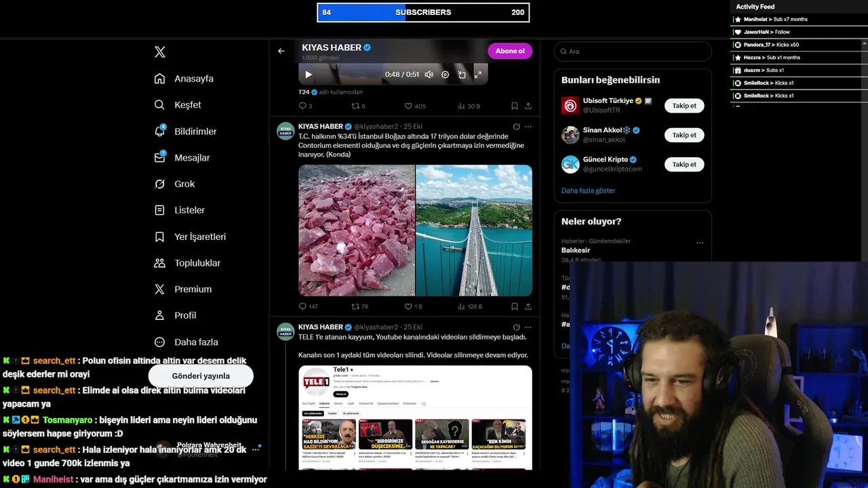
Task: Open the KIYAS HABER avatar on TELE 1 post
Action: (285, 331)
